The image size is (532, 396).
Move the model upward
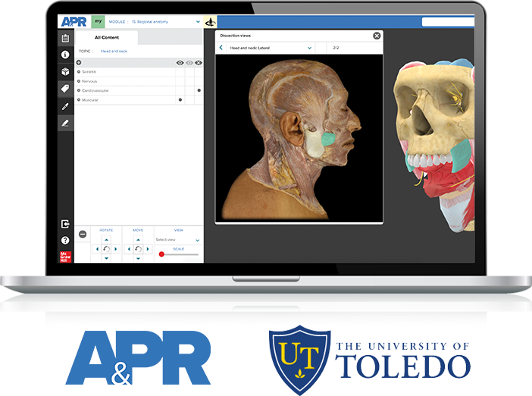pos(138,240)
